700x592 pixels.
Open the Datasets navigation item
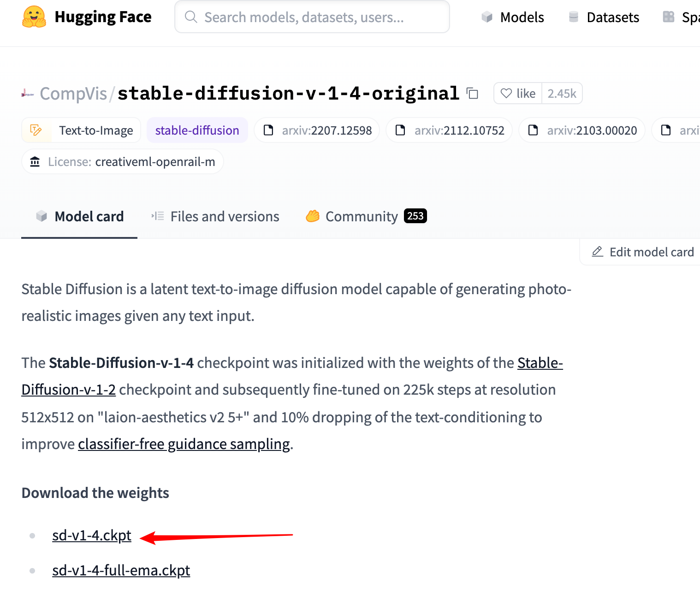pos(604,17)
